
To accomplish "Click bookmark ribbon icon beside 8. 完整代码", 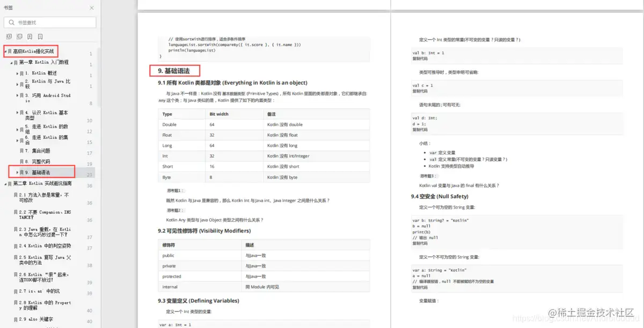I will click(x=22, y=162).
